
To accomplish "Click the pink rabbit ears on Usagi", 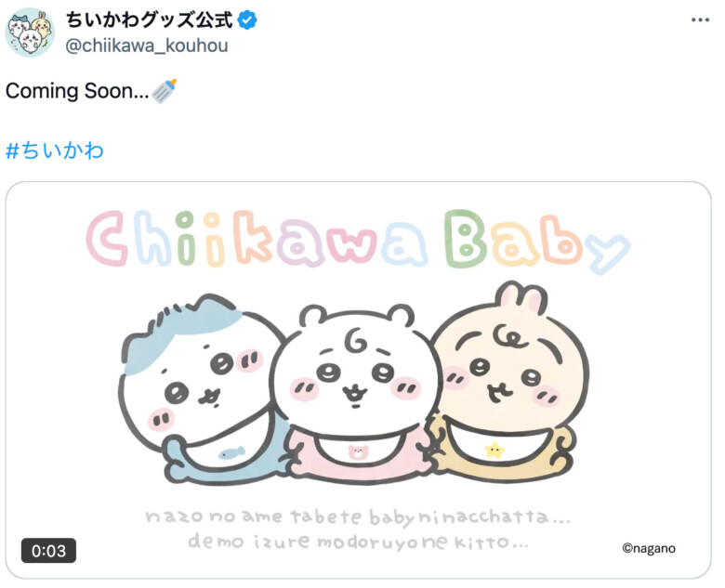I will [x=521, y=295].
